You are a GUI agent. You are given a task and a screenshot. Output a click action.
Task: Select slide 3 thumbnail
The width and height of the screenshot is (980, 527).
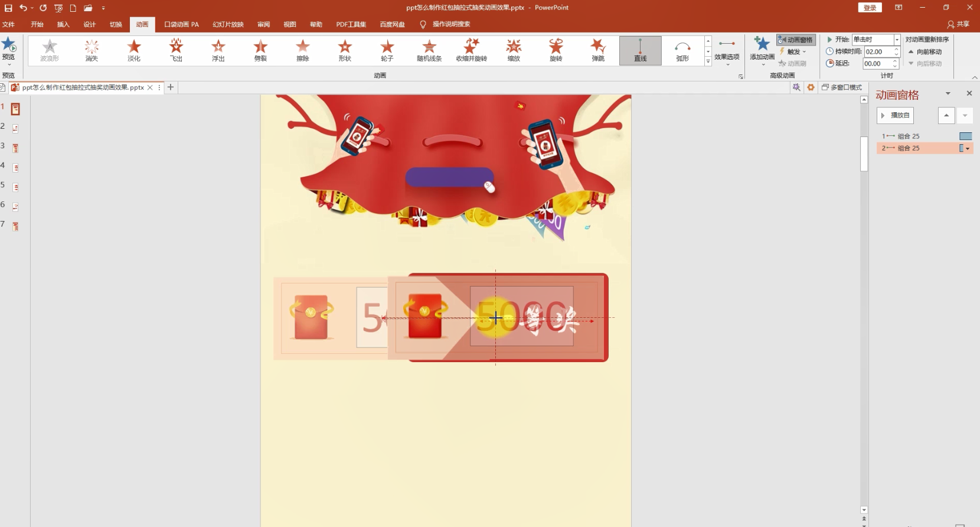[15, 148]
